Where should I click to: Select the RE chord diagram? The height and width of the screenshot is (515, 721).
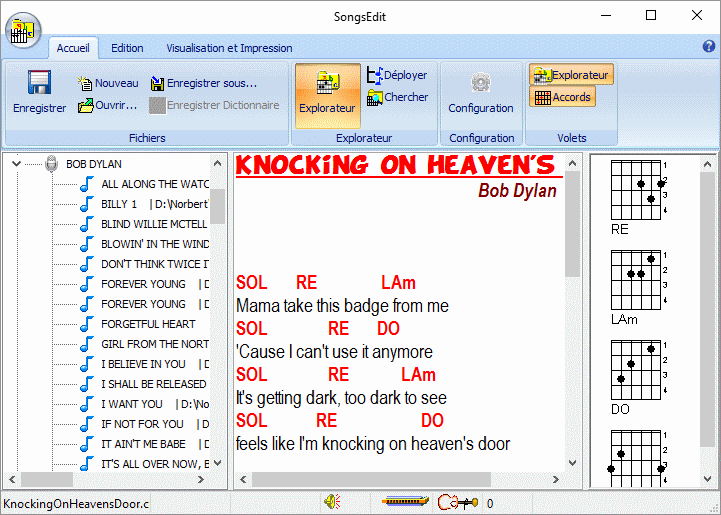click(638, 198)
